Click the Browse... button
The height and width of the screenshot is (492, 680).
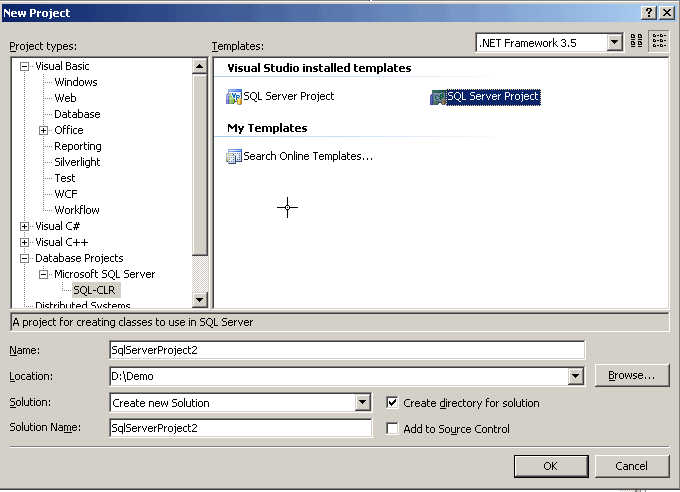pos(631,375)
